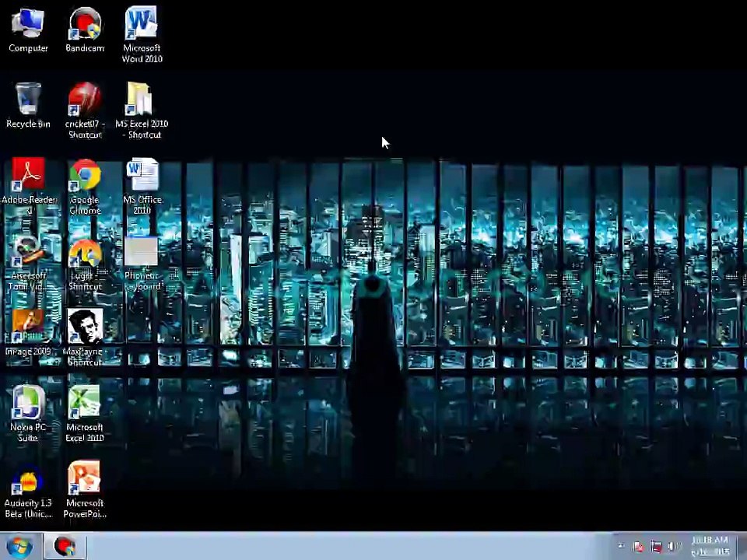Select the Lugat shortcut icon
Image resolution: width=747 pixels, height=560 pixels.
[x=85, y=252]
